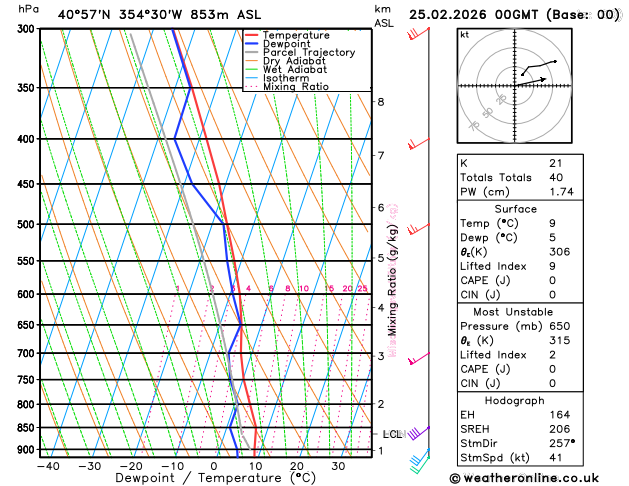
Task: Click the wind barb at 500 hPa
Action: [418, 229]
